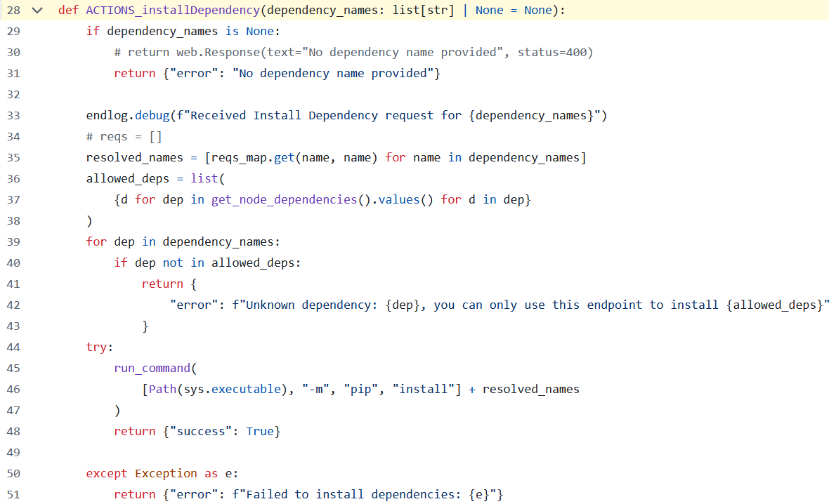Screen dimensions: 829x504
Task: Click 'for dep in dependency_names:' line
Action: pyautogui.click(x=183, y=242)
